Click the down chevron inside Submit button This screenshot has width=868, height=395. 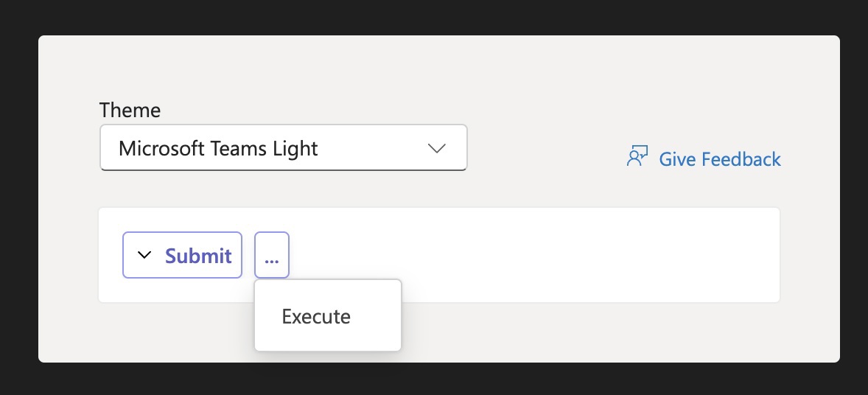[x=144, y=255]
